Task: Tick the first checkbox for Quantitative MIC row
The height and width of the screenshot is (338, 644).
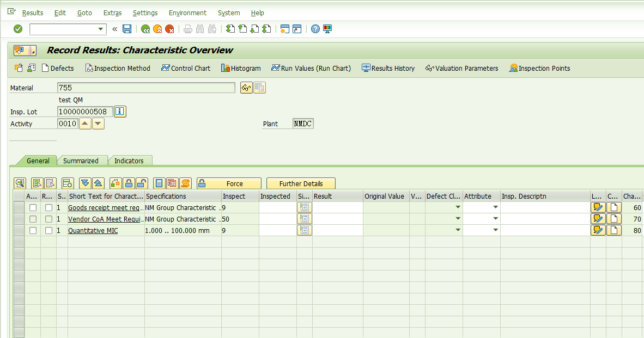Action: (33, 230)
